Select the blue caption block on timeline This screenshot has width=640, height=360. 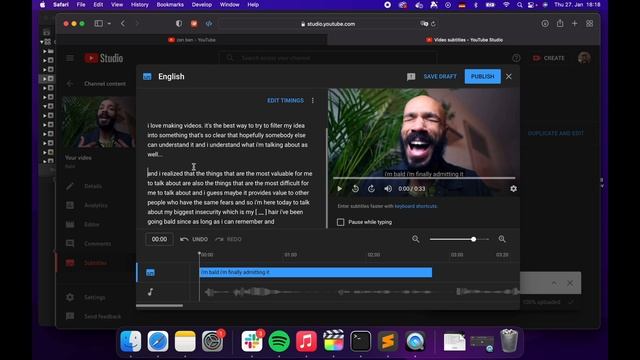[x=316, y=272]
